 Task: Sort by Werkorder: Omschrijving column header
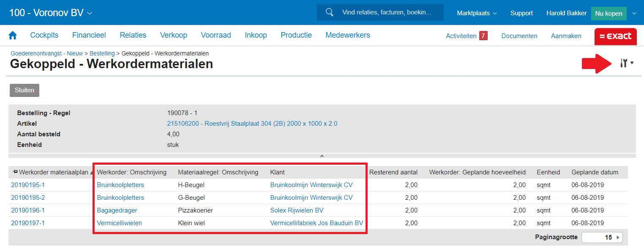pyautogui.click(x=131, y=172)
